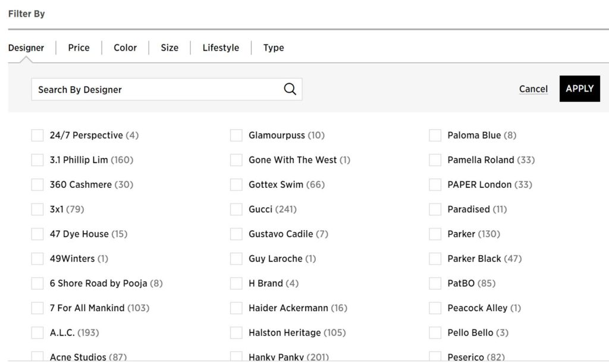Image resolution: width=609 pixels, height=364 pixels.
Task: Select the Gottex Swim checkbox
Action: 236,184
